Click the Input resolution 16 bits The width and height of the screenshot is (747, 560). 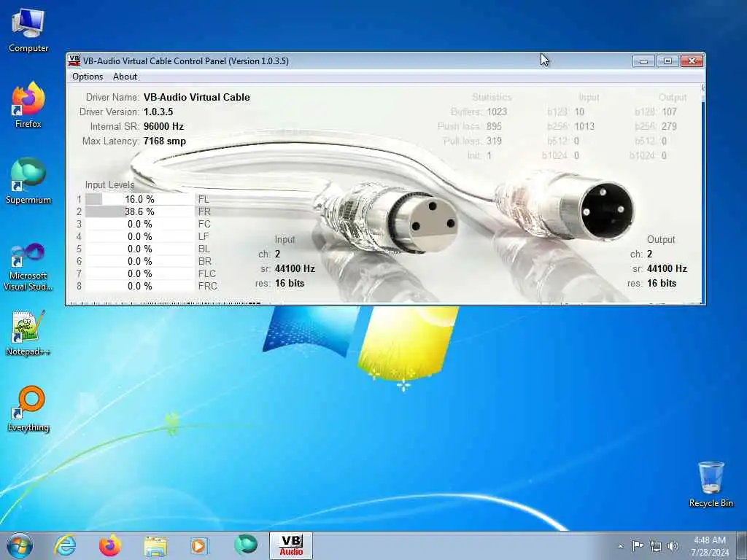tap(289, 284)
